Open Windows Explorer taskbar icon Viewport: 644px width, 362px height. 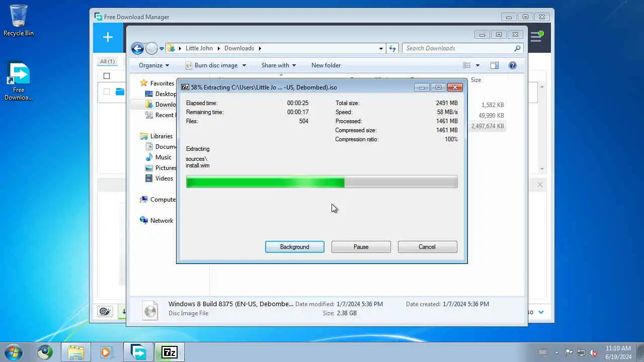75,352
